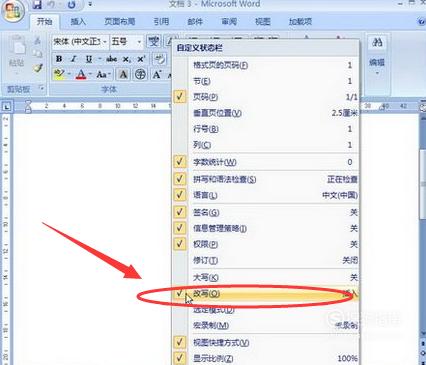Enable 行号(B) option
Image resolution: width=426 pixels, height=365 pixels.
pyautogui.click(x=266, y=129)
